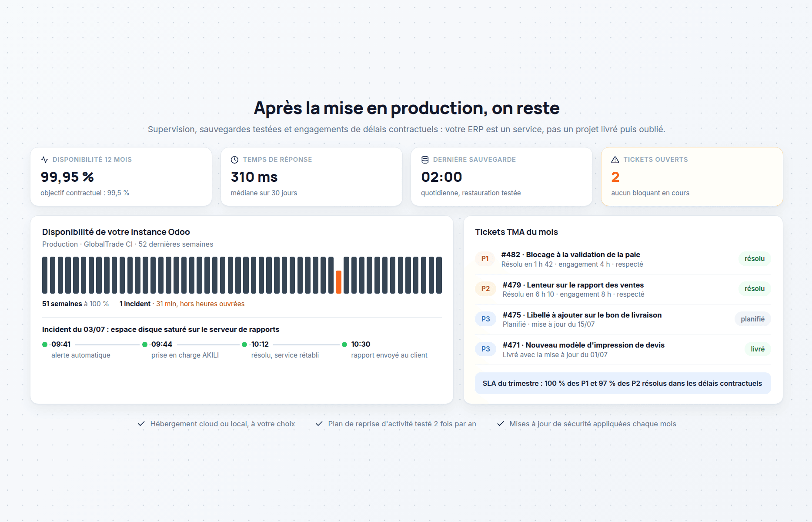Click the warning triangle icon beside Tickets ouverts
This screenshot has width=812, height=522.
click(615, 160)
